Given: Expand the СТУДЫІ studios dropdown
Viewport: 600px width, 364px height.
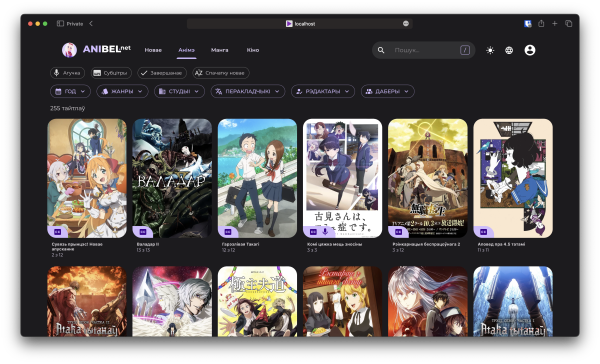Looking at the screenshot, I should point(179,91).
